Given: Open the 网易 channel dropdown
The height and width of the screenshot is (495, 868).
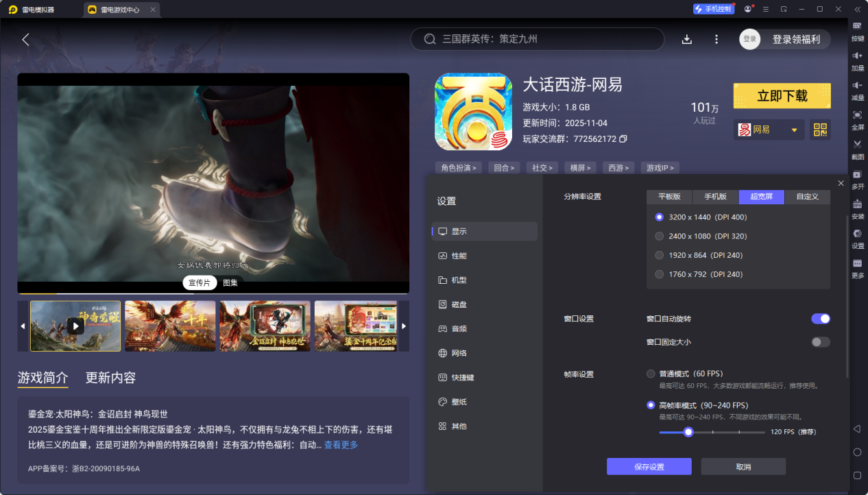Looking at the screenshot, I should (x=768, y=130).
